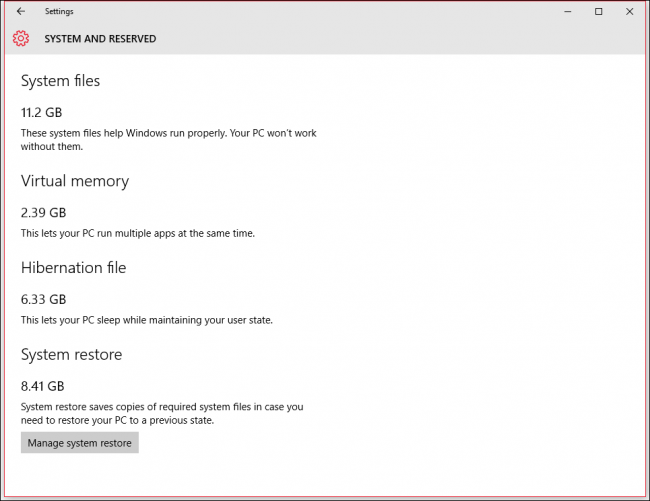Click the Settings window title text

59,11
